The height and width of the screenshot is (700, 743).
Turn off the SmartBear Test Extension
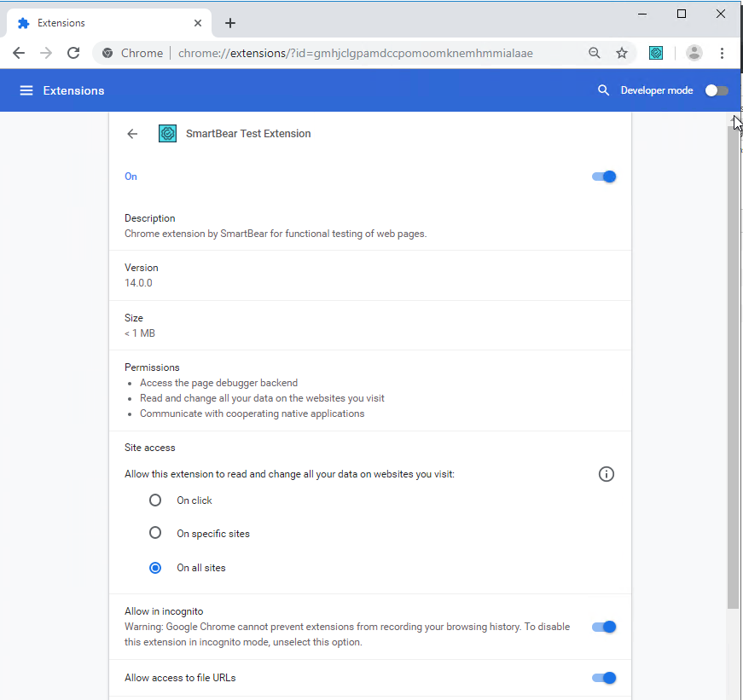(604, 176)
